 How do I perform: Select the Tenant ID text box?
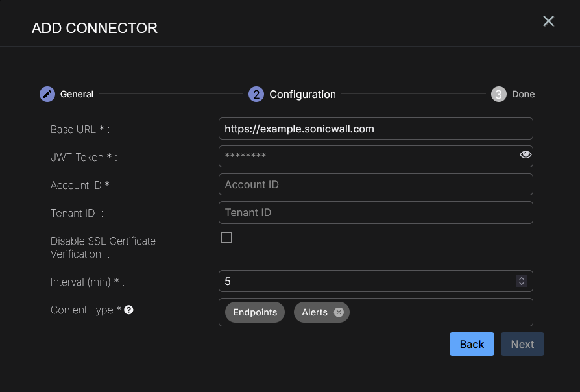376,212
